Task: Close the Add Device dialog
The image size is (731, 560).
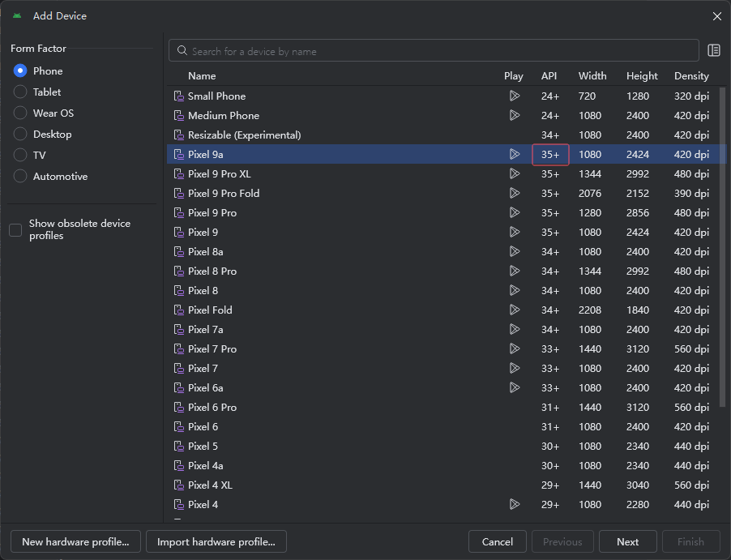Action: tap(717, 16)
